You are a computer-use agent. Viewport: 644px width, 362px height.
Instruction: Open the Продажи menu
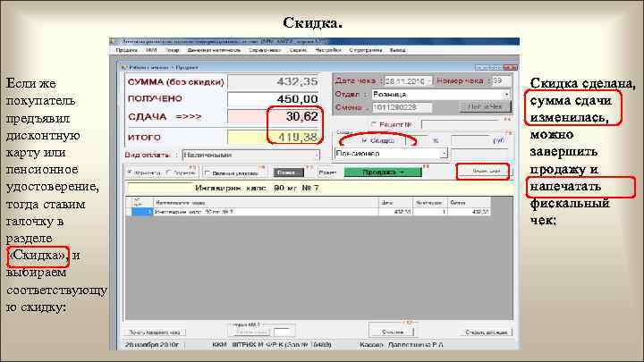(x=126, y=50)
